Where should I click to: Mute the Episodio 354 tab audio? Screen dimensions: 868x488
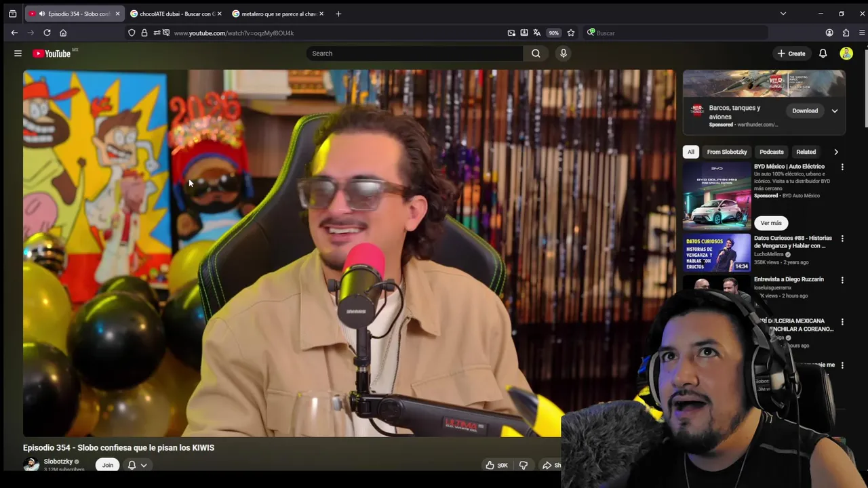point(42,14)
